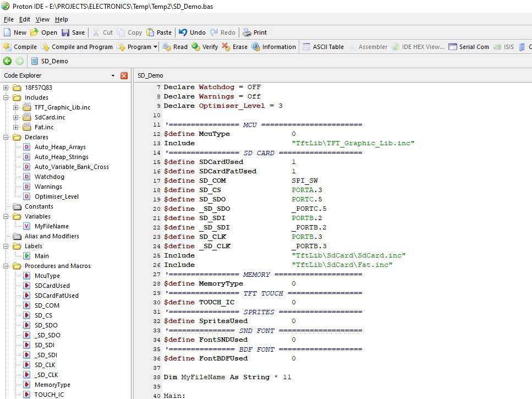Viewport: 532px width, 399px height.
Task: Select SDCardUsed in Code Explorer
Action: 52,286
